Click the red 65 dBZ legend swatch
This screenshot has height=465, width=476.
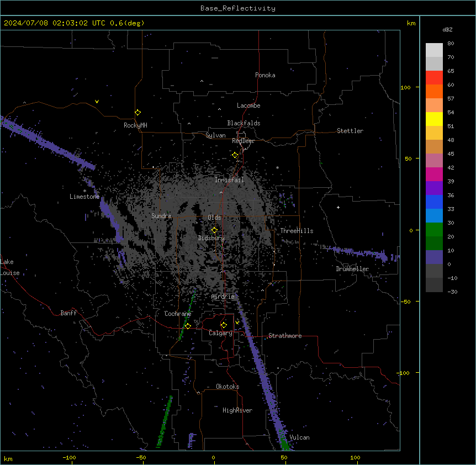tap(434, 78)
